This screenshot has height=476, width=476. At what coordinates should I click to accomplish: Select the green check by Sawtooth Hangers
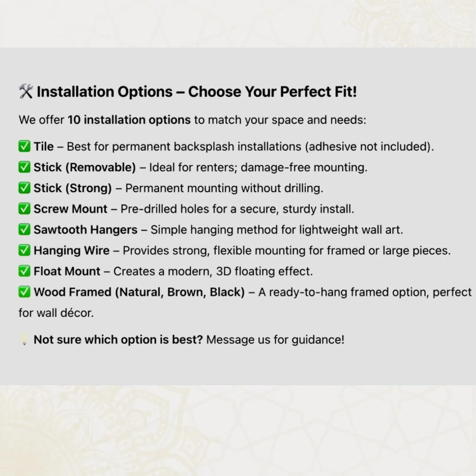click(x=24, y=230)
